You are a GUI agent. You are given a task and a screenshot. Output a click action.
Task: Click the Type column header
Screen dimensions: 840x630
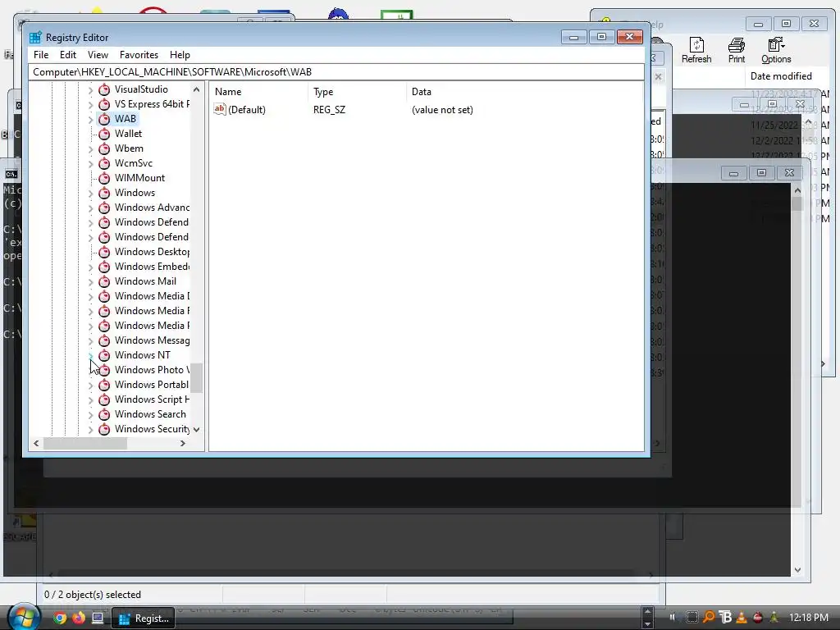coord(358,92)
